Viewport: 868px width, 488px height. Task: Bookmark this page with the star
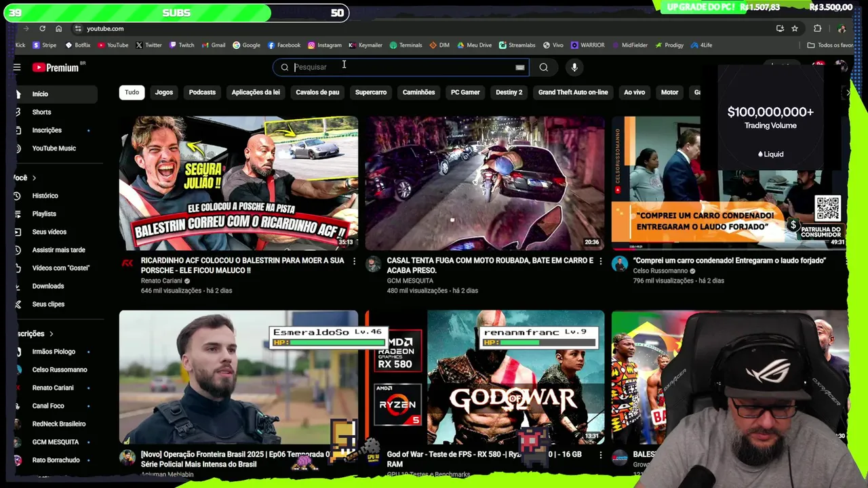click(795, 28)
